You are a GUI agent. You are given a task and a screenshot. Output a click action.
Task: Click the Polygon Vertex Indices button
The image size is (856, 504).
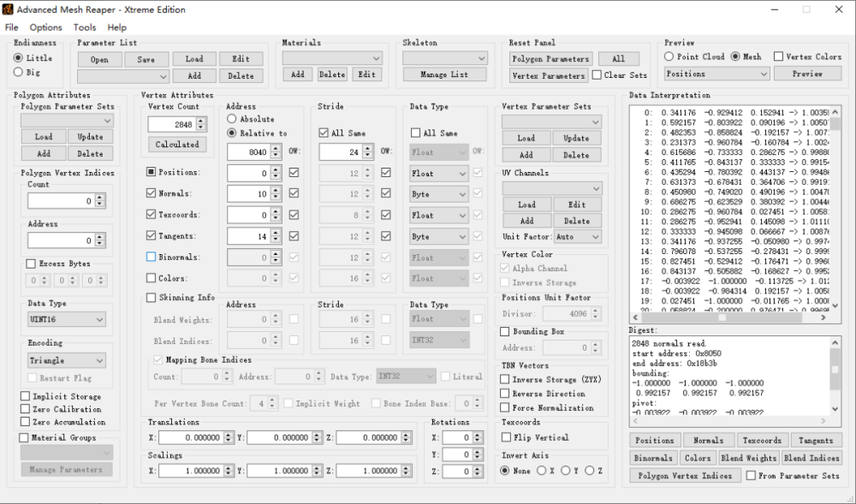tap(684, 476)
